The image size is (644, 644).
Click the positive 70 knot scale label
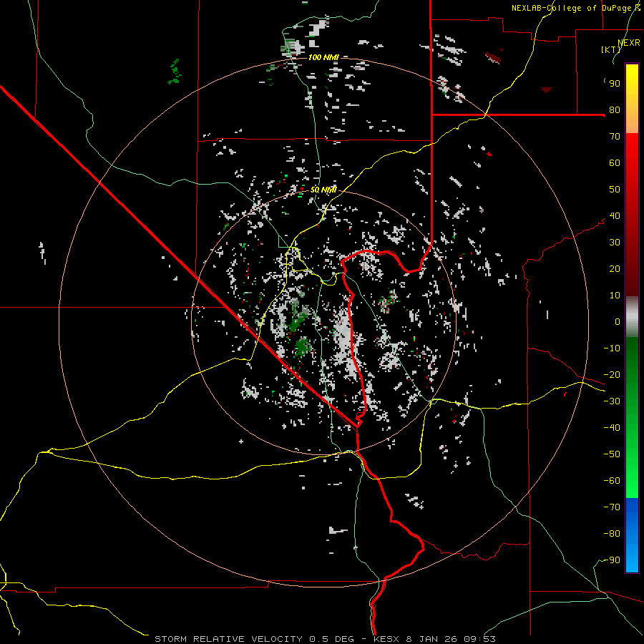click(x=615, y=137)
